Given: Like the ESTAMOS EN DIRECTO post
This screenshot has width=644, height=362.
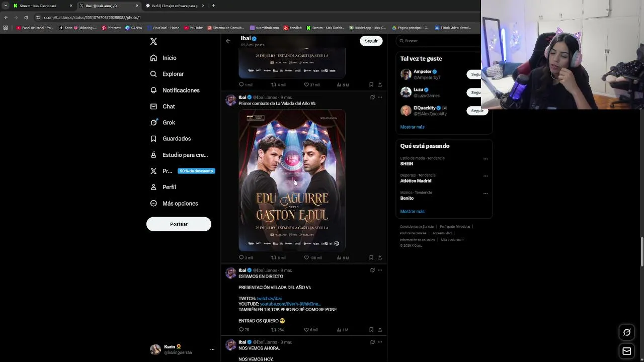Looking at the screenshot, I should tap(311, 330).
